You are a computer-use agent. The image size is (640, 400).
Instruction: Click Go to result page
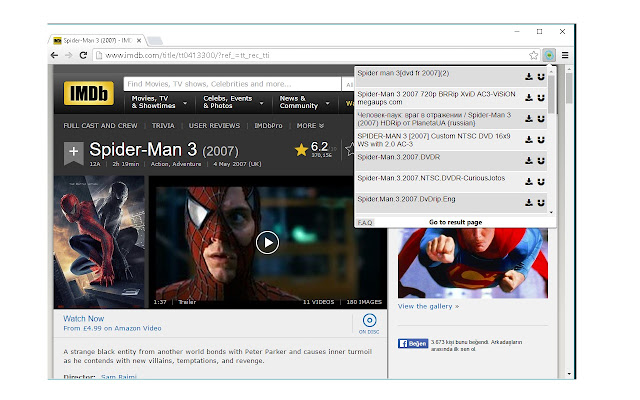point(456,222)
